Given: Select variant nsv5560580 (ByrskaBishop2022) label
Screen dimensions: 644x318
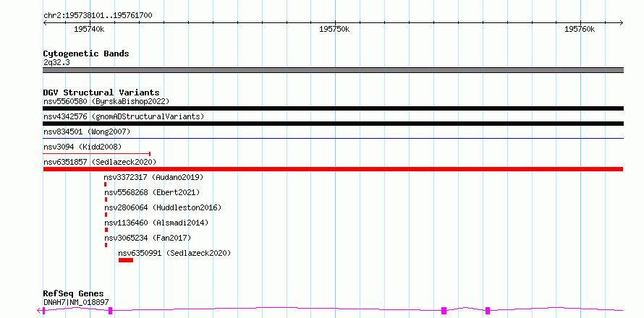Looking at the screenshot, I should [106, 101].
